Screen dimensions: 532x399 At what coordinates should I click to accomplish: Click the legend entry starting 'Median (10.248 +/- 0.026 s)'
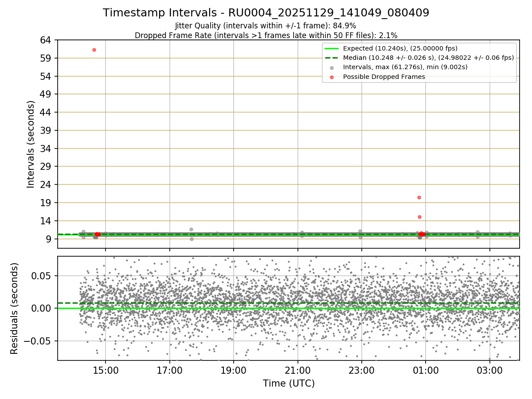point(428,58)
